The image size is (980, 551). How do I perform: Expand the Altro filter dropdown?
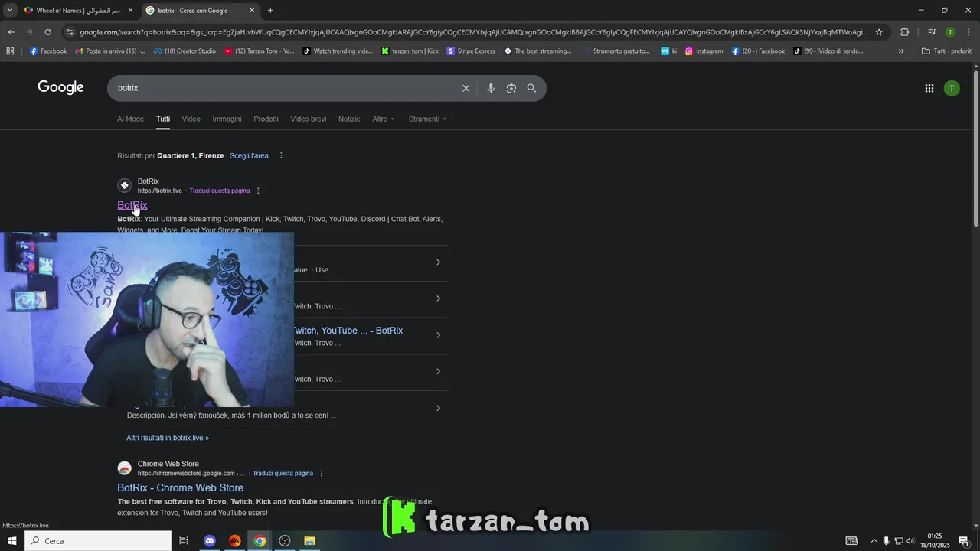pyautogui.click(x=384, y=119)
